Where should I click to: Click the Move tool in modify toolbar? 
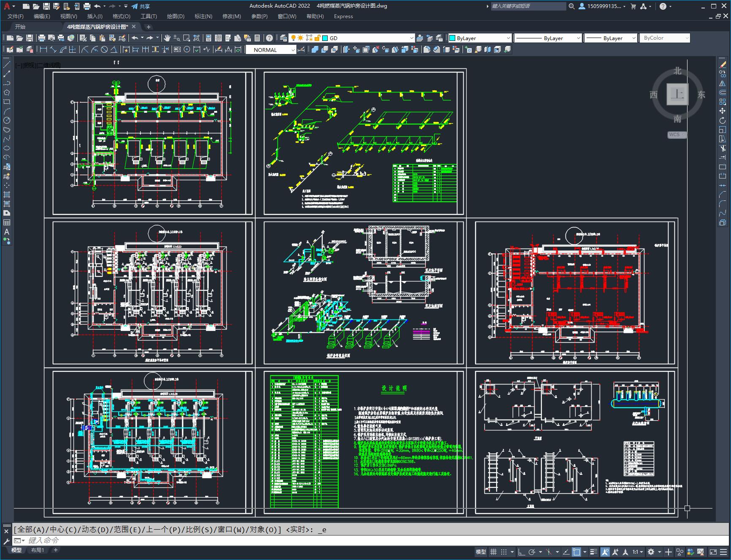point(723,111)
